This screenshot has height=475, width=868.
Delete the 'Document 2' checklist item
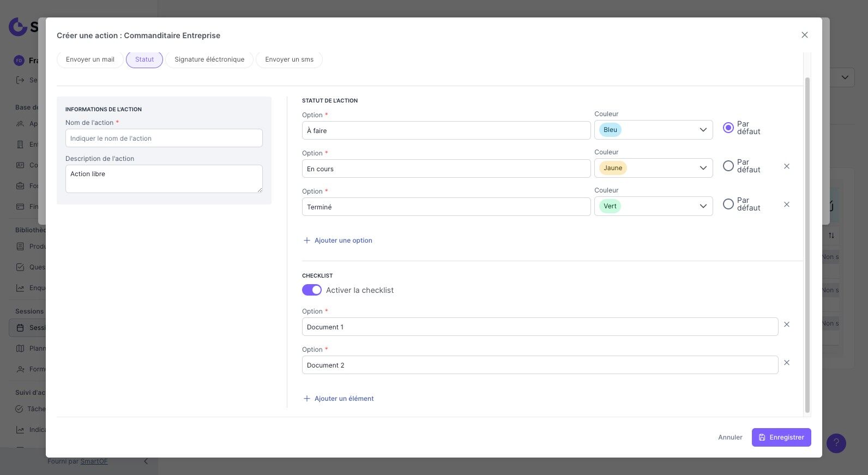click(786, 363)
